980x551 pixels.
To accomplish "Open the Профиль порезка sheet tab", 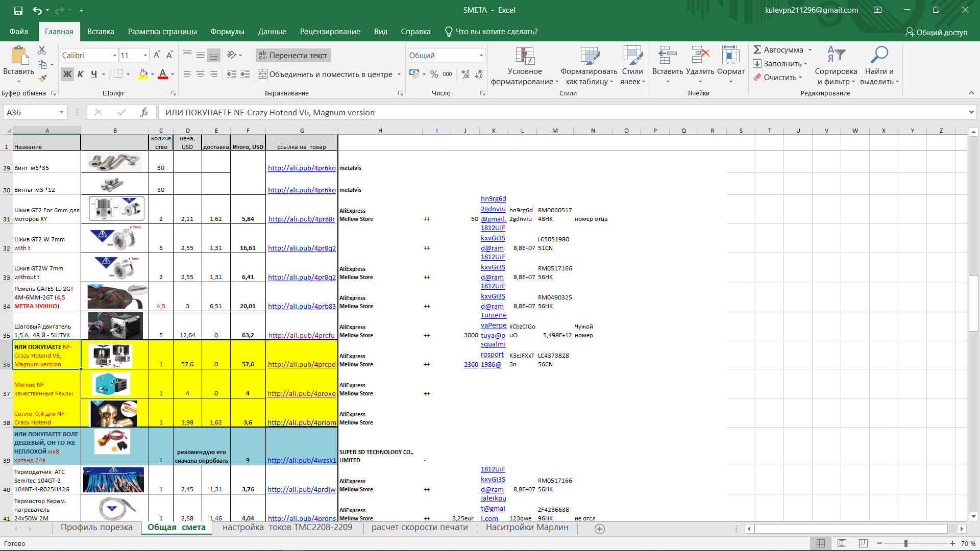I will click(96, 528).
